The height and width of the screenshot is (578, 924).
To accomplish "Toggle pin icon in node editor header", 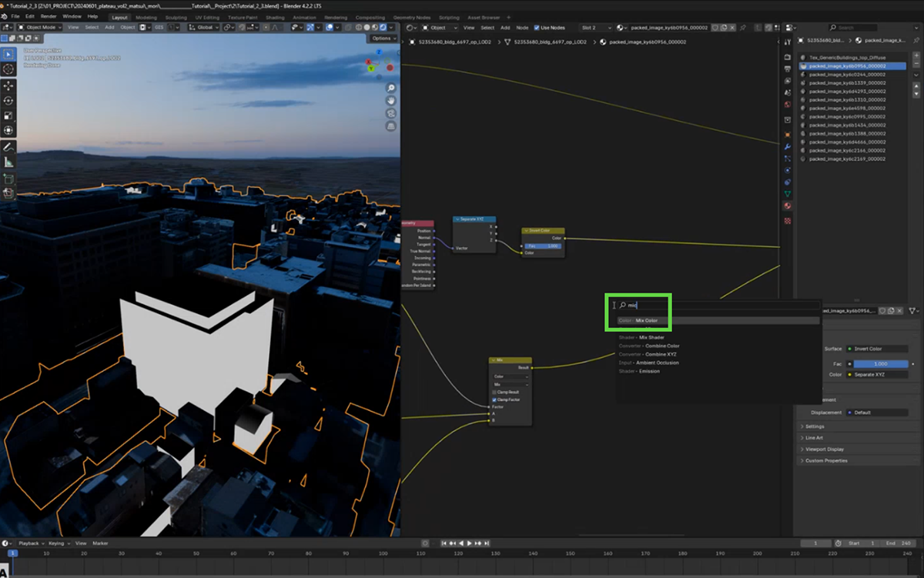I will pos(743,28).
